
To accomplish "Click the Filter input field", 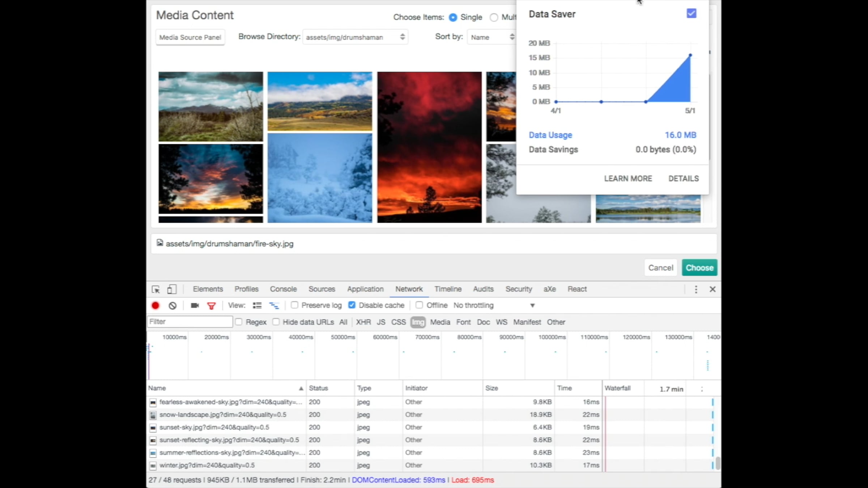I will click(190, 322).
